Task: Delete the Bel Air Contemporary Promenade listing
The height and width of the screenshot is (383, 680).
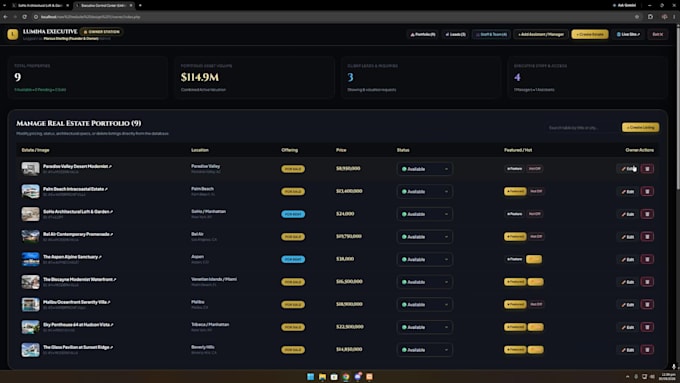Action: point(647,236)
